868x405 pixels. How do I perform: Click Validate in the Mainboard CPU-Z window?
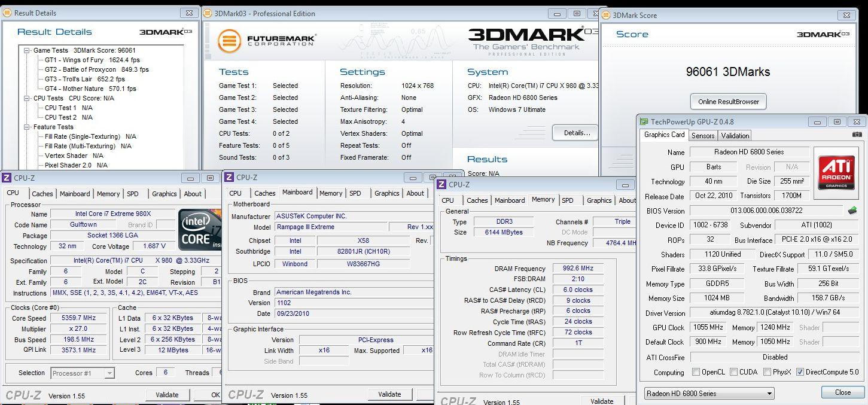point(389,394)
